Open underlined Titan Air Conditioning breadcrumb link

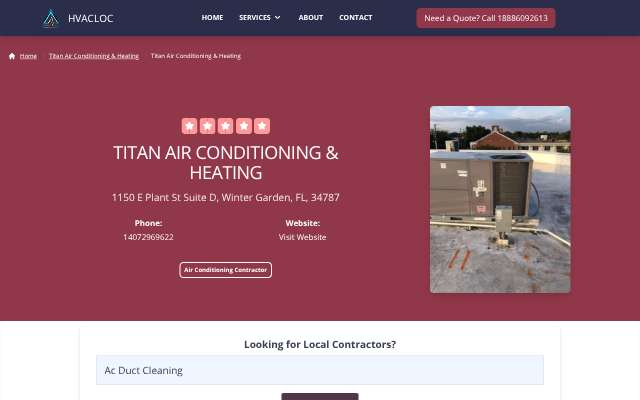(94, 56)
